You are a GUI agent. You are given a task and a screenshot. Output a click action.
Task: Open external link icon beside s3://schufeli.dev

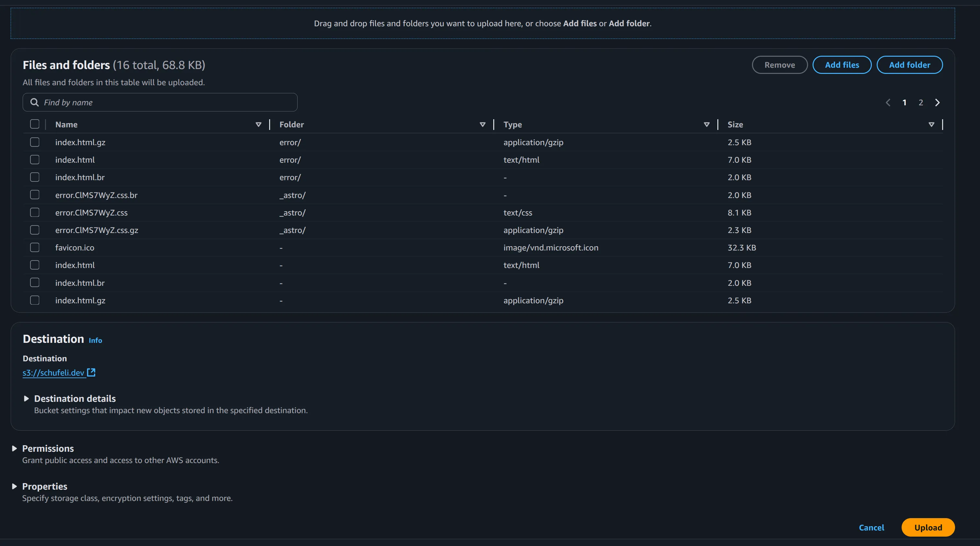(91, 372)
